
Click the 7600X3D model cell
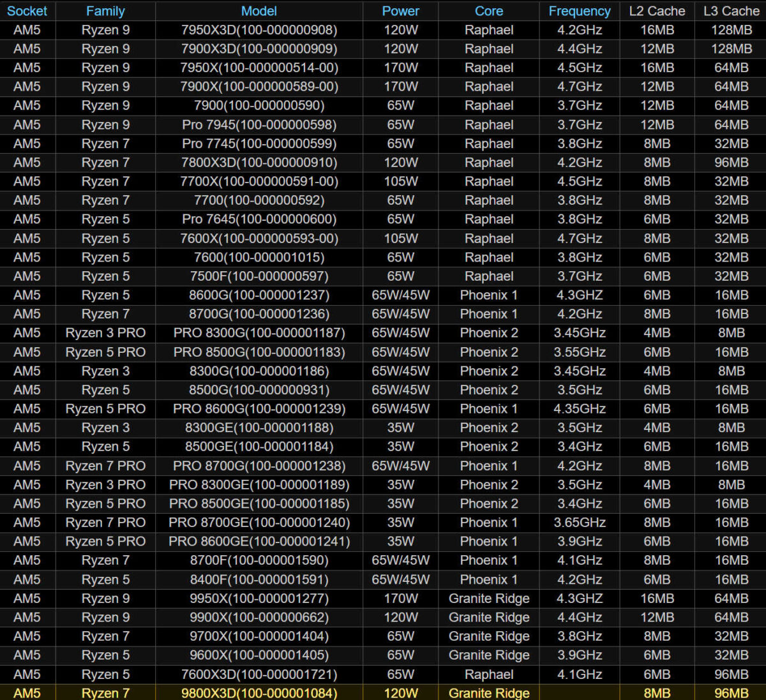click(x=259, y=674)
